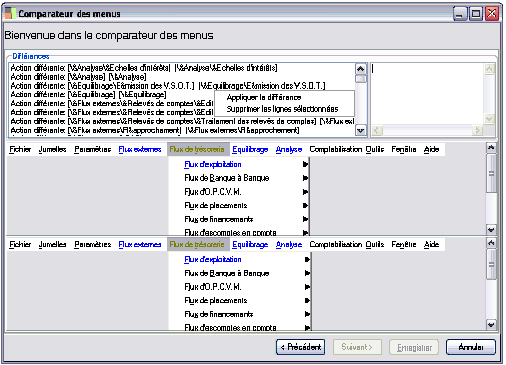Open Analyse in upper menu preview
Image resolution: width=506 pixels, height=365 pixels.
click(x=289, y=149)
